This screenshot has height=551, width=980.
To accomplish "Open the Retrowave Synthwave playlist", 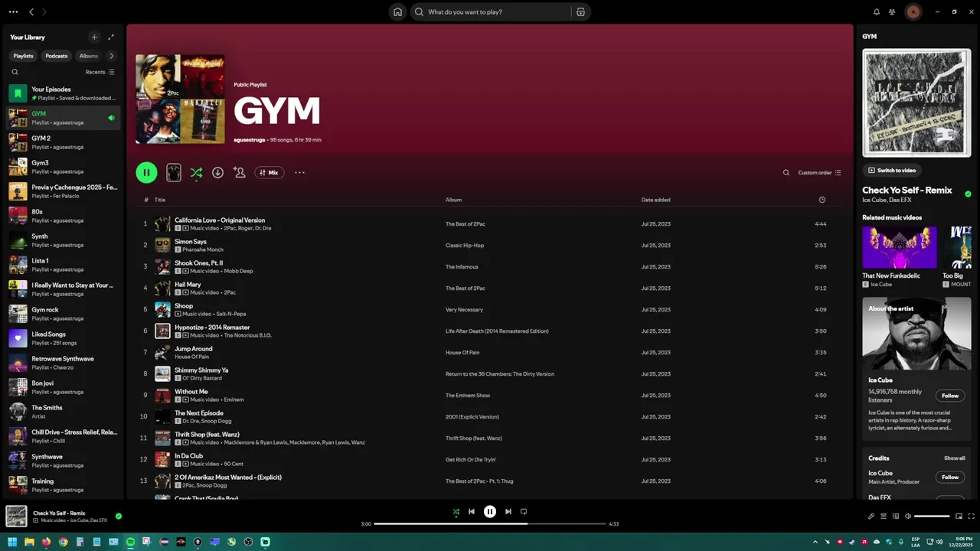I will pos(64,363).
